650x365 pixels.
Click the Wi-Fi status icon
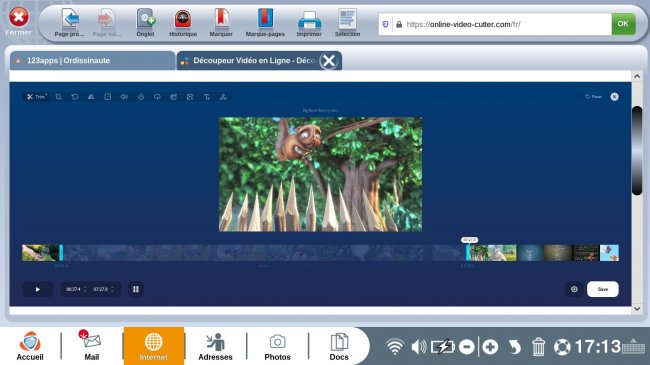(x=395, y=347)
